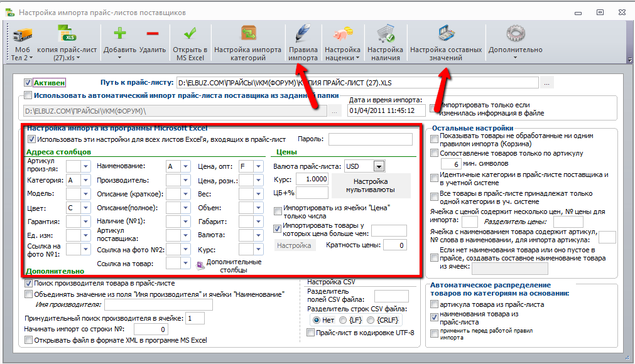The height and width of the screenshot is (364, 635).
Task: Click browse button next to price-list path
Action: [x=546, y=83]
